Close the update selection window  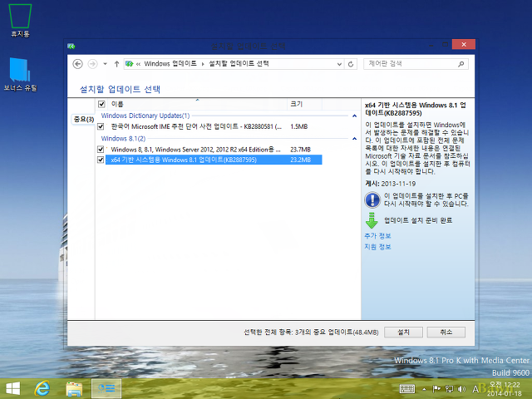click(x=464, y=44)
